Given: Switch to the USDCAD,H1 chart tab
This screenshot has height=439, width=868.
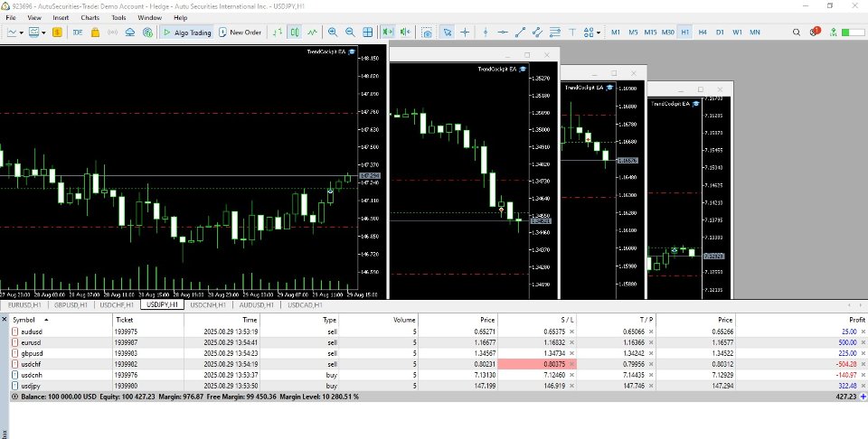Looking at the screenshot, I should coord(305,304).
